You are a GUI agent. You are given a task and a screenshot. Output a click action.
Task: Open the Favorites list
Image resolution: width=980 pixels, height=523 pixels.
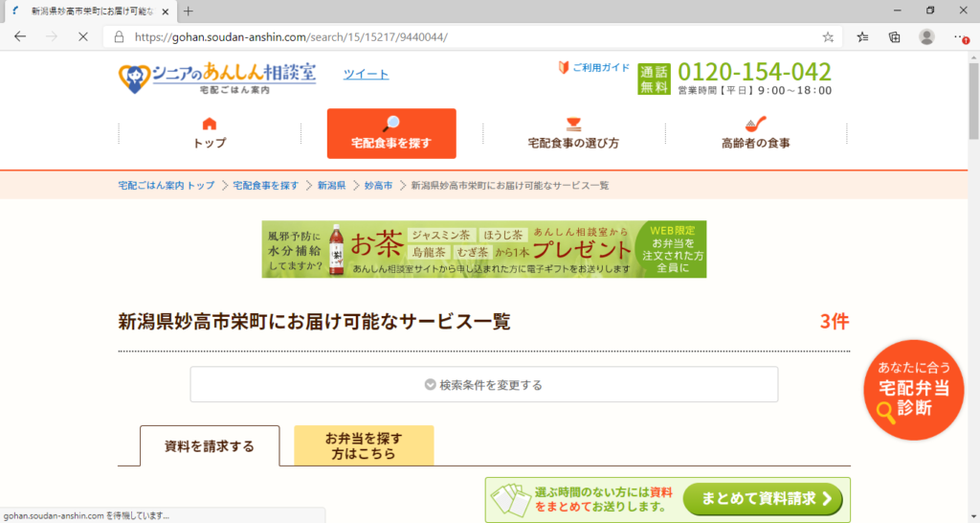862,37
